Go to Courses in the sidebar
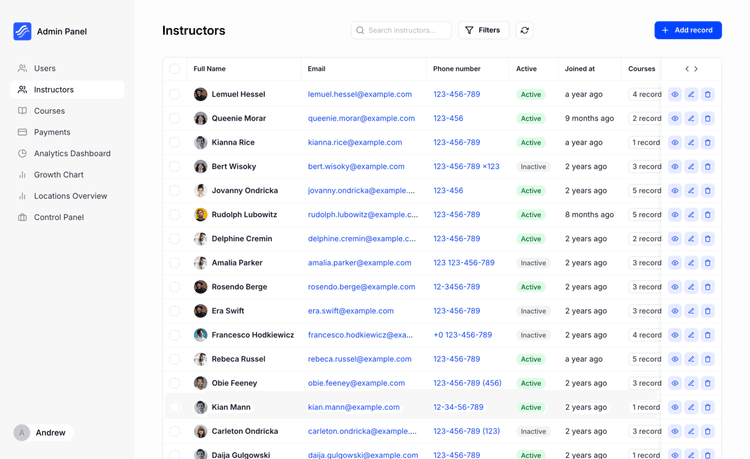Image resolution: width=750 pixels, height=459 pixels. 49,111
